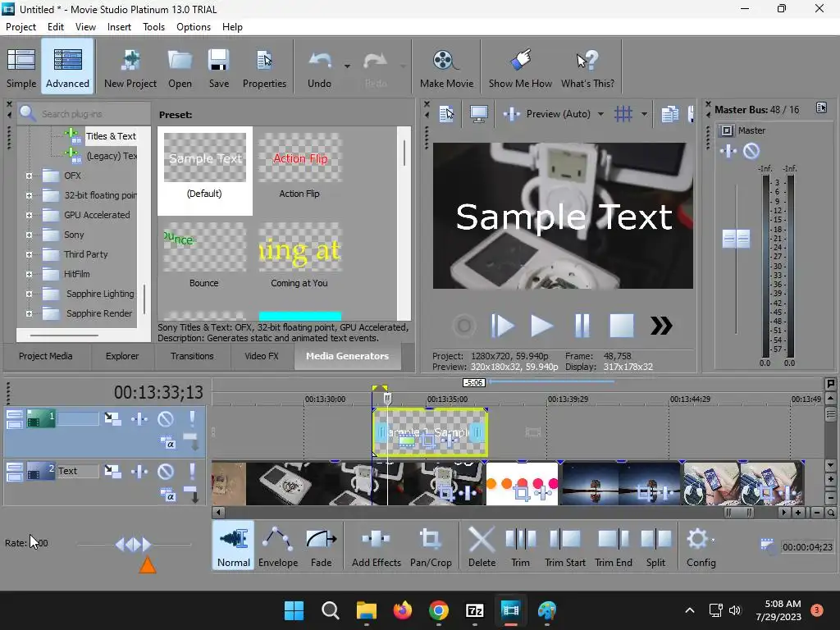Open project Properties
Image resolution: width=840 pixels, height=630 pixels.
click(x=264, y=67)
